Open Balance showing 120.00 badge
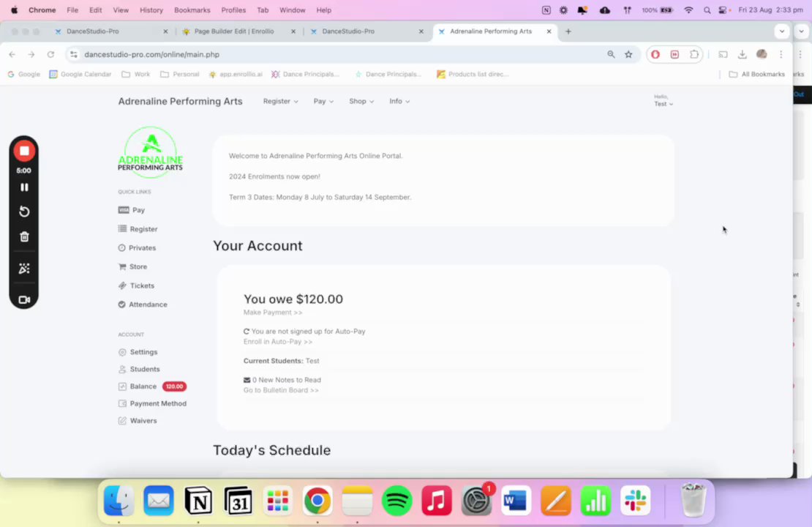 point(152,386)
